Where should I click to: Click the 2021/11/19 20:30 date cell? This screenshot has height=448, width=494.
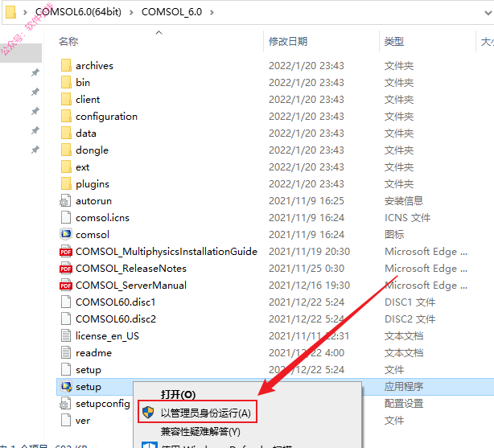pyautogui.click(x=309, y=252)
